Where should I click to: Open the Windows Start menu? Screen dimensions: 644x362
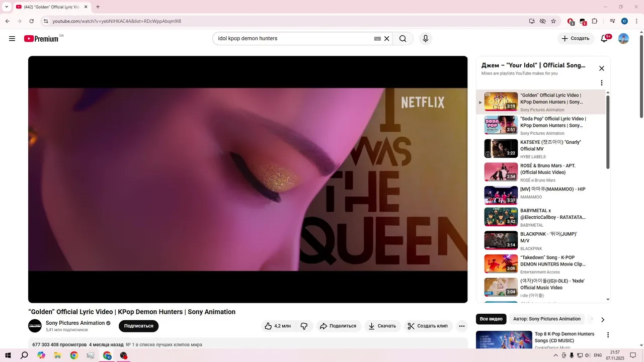click(x=8, y=355)
